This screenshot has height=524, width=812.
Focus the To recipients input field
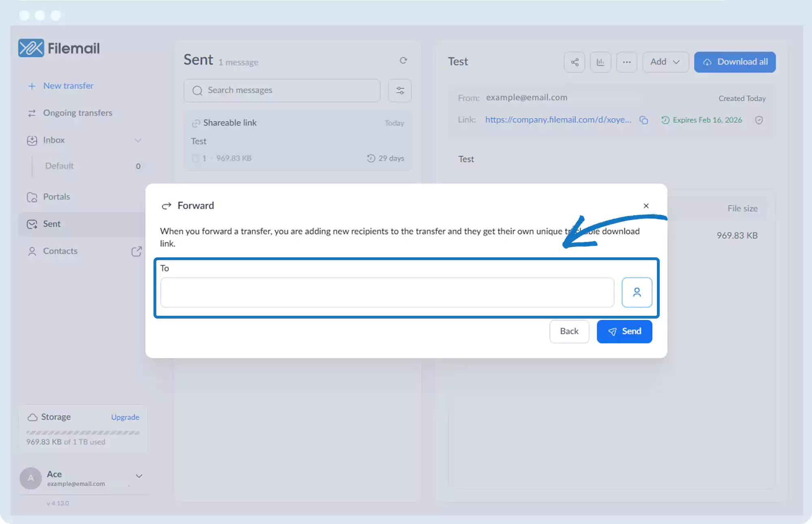(387, 292)
